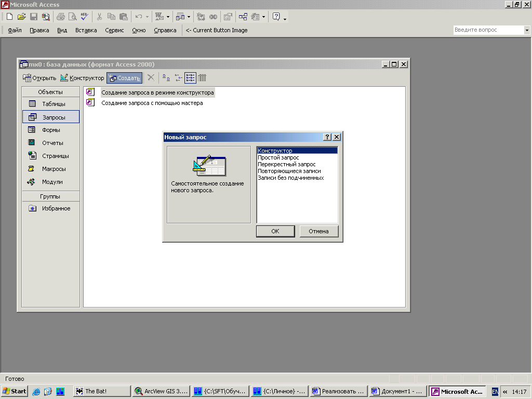Click the Windows Start button

(14, 391)
